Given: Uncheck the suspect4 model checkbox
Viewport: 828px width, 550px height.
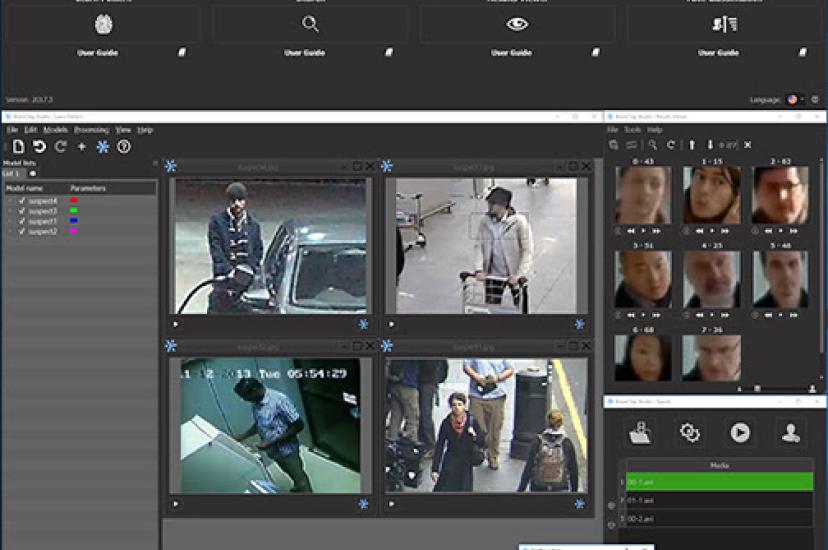Looking at the screenshot, I should click(22, 201).
